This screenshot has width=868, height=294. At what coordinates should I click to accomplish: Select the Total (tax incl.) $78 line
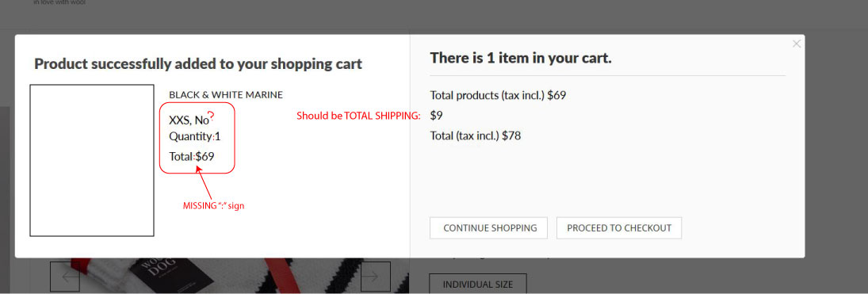pos(476,136)
